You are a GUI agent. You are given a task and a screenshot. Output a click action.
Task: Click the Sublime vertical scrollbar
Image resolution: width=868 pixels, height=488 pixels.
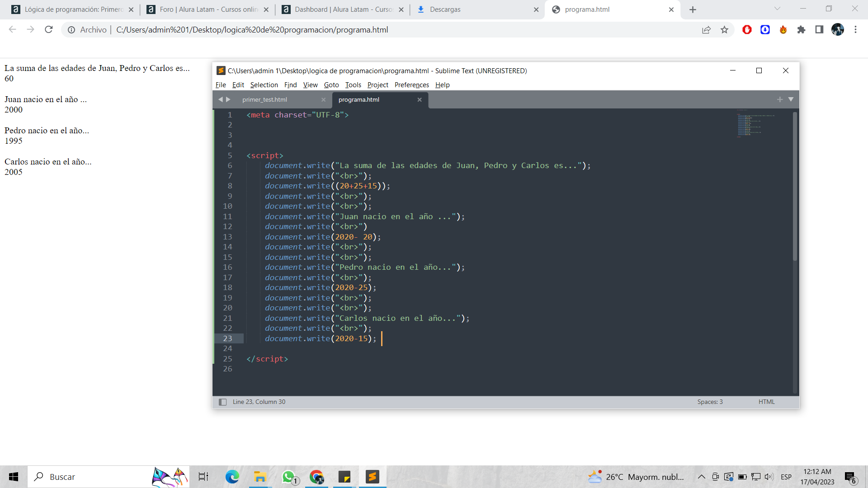pos(795,186)
